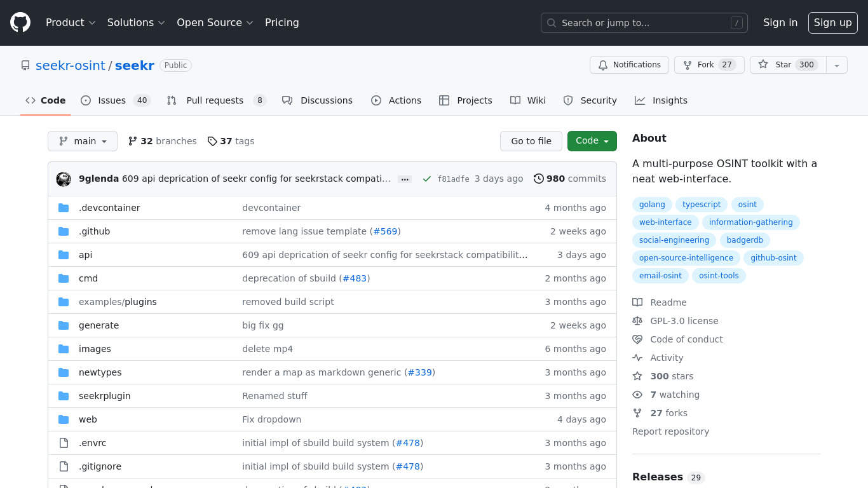Click the stars icon in About

coord(637,376)
